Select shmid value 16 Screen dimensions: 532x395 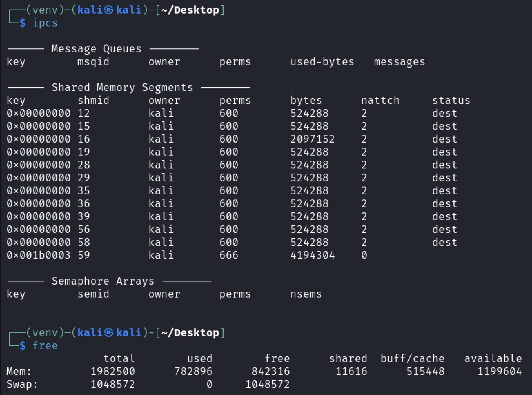tap(84, 139)
